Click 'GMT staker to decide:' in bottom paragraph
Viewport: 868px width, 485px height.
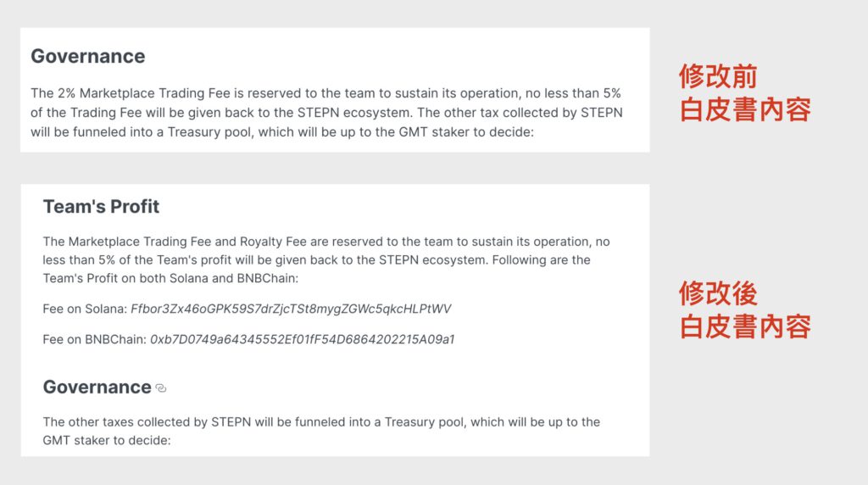(x=107, y=441)
